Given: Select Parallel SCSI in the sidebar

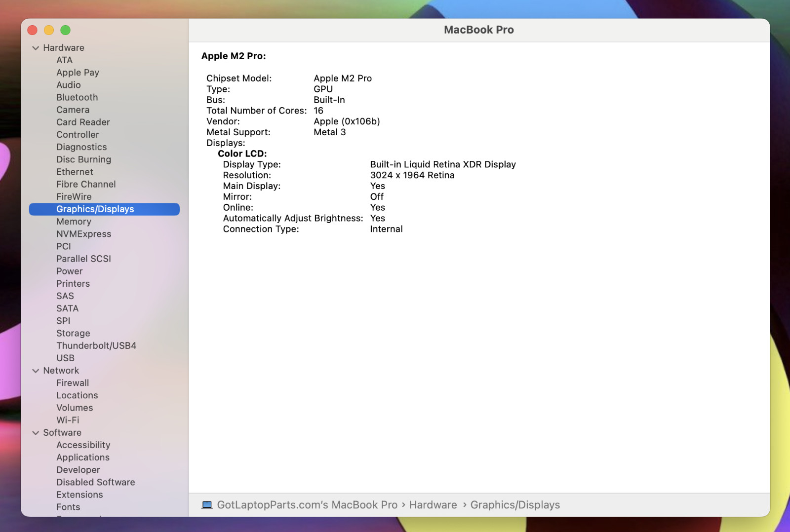Looking at the screenshot, I should click(x=83, y=259).
